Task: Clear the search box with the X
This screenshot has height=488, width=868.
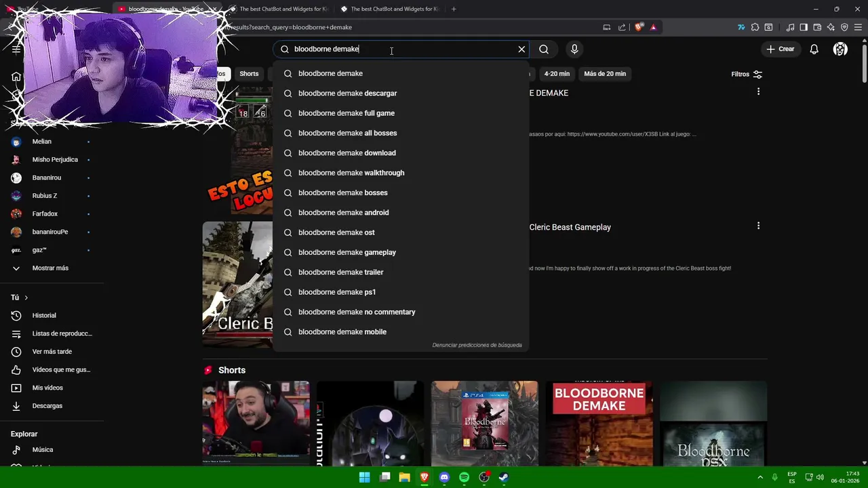Action: [521, 49]
